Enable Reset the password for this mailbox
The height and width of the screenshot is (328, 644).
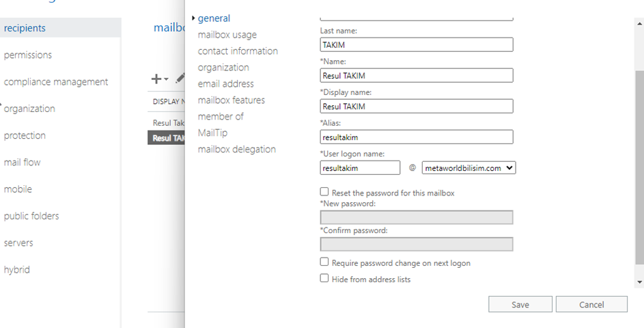point(324,193)
